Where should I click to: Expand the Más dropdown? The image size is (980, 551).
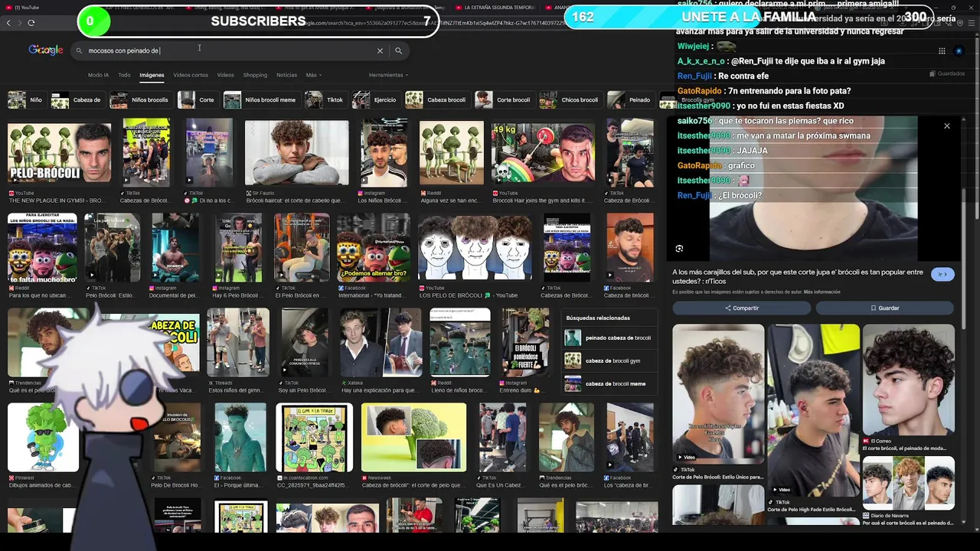coord(313,75)
